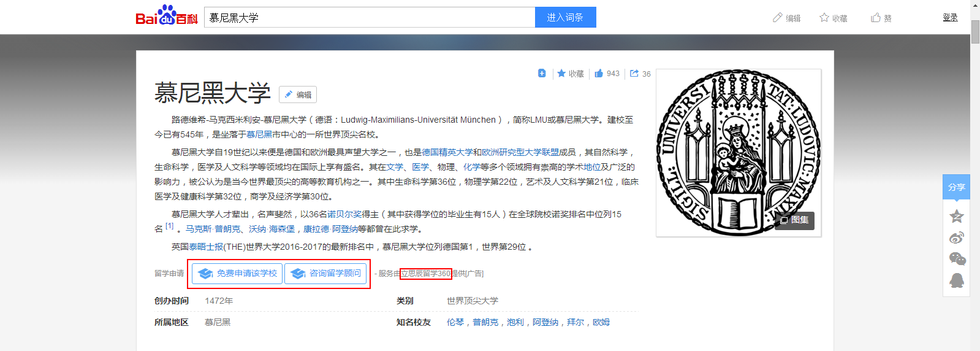Click the blue star 收藏 icon in article
This screenshot has width=980, height=351.
(x=561, y=73)
